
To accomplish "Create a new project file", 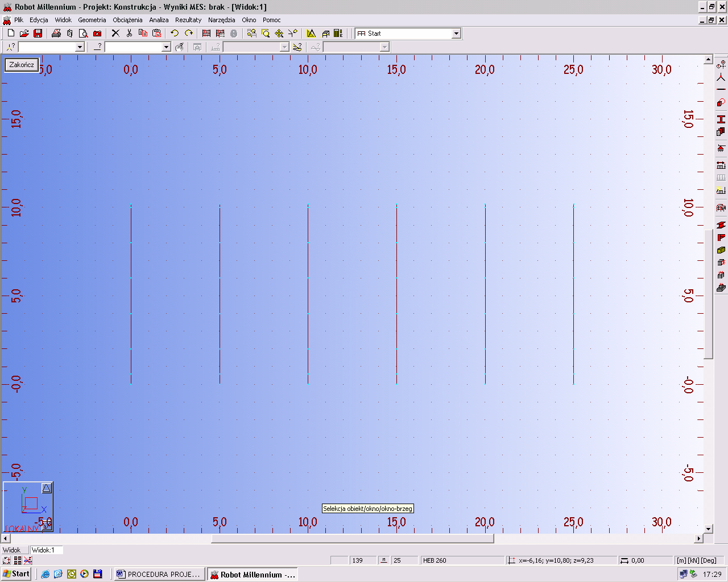I will tap(11, 34).
